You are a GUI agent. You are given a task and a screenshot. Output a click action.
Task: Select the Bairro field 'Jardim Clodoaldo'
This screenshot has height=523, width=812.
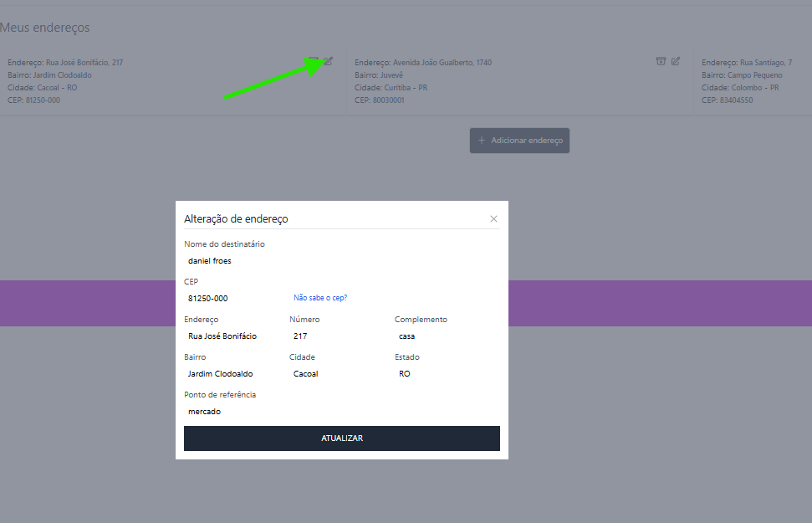click(x=235, y=374)
